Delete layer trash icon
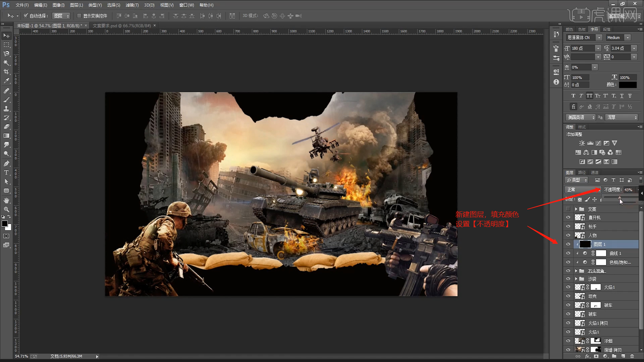Image resolution: width=644 pixels, height=362 pixels. 632,356
